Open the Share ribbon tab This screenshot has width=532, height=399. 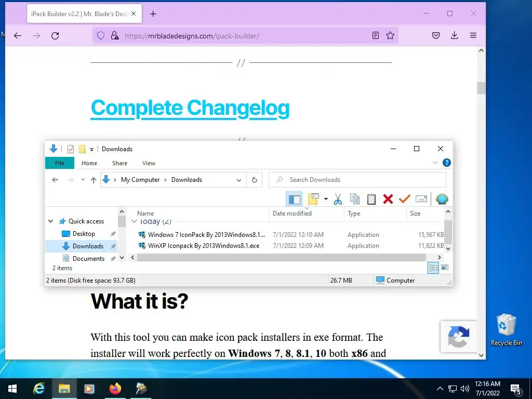pyautogui.click(x=120, y=163)
